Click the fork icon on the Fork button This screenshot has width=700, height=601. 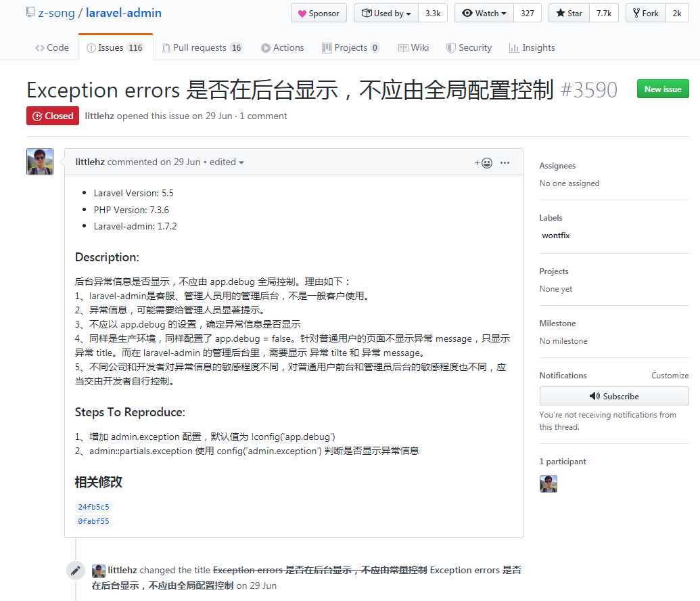(636, 13)
